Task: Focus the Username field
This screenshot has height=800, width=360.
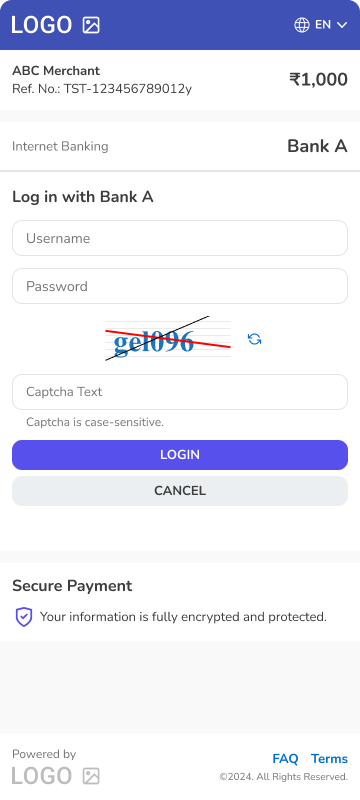Action: tap(180, 238)
